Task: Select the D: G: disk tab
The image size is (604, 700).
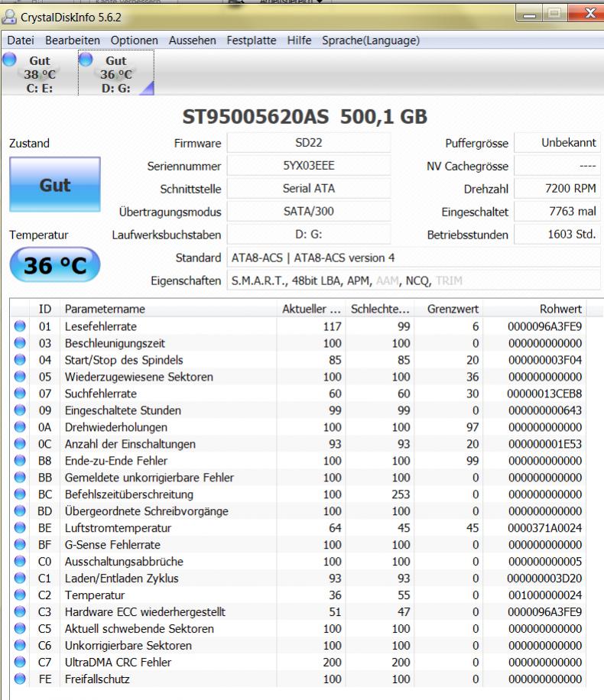Action: (116, 73)
